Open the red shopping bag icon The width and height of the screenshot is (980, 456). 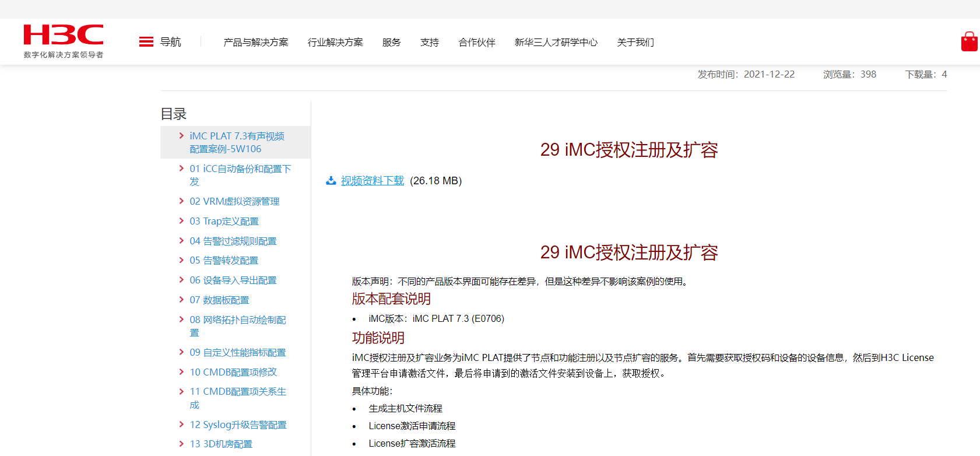tap(970, 41)
